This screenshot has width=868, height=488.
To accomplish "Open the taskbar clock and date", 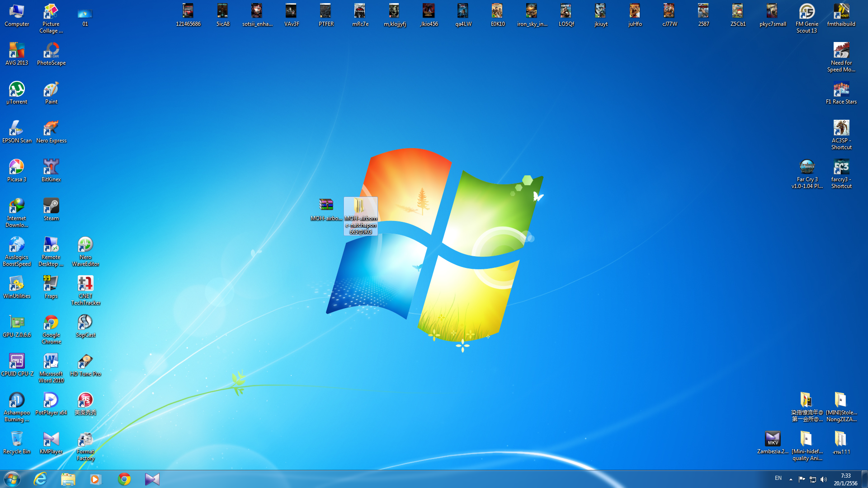I will (845, 479).
